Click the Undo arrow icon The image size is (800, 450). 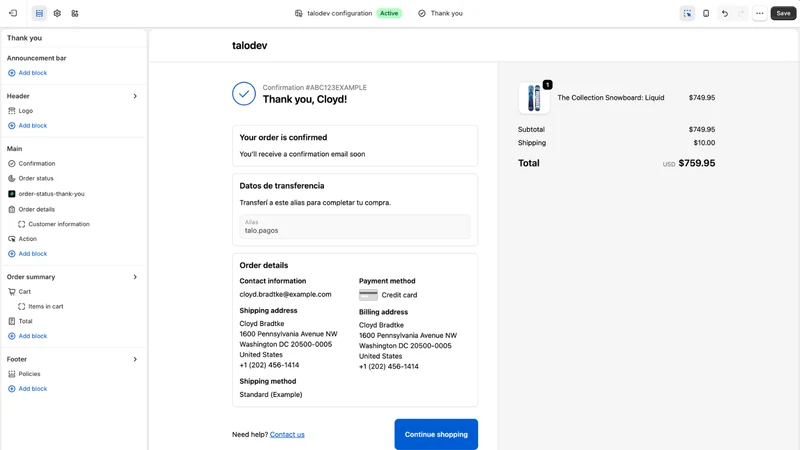724,13
